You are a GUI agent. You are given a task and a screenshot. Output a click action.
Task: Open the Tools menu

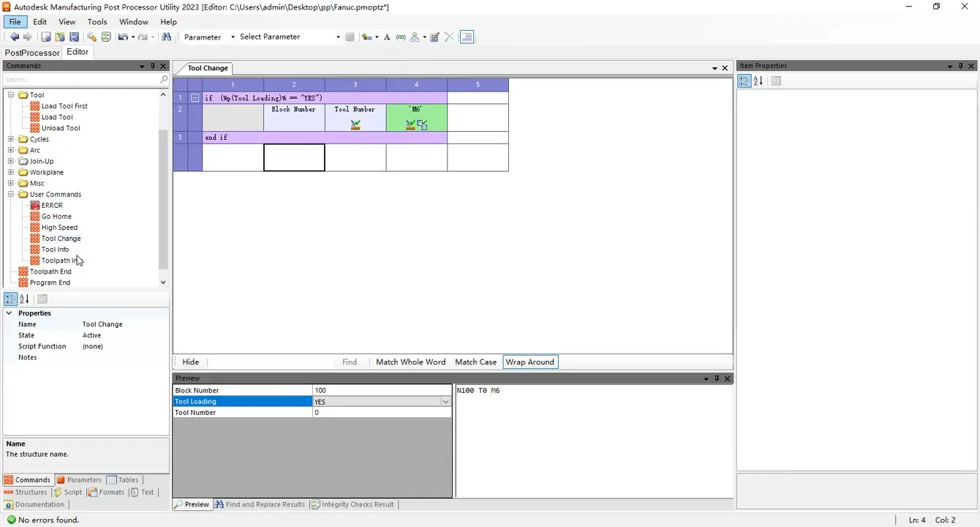[97, 22]
